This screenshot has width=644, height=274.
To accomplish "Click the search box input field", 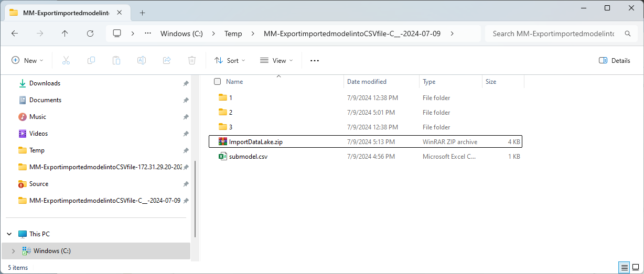I will 553,34.
